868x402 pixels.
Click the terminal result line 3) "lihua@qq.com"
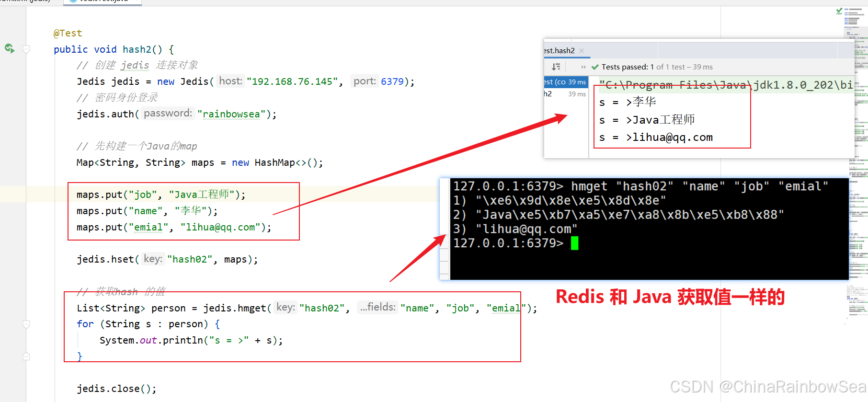(x=515, y=229)
